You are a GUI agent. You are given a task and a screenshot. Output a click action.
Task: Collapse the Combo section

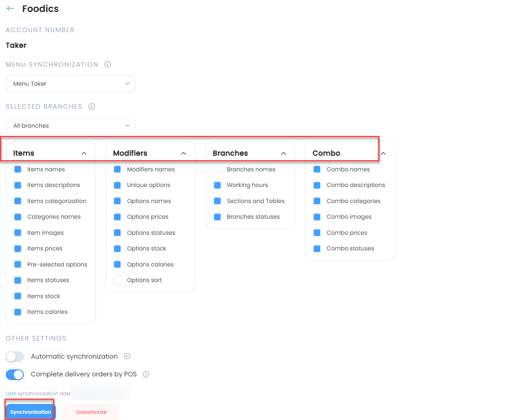[x=383, y=153]
